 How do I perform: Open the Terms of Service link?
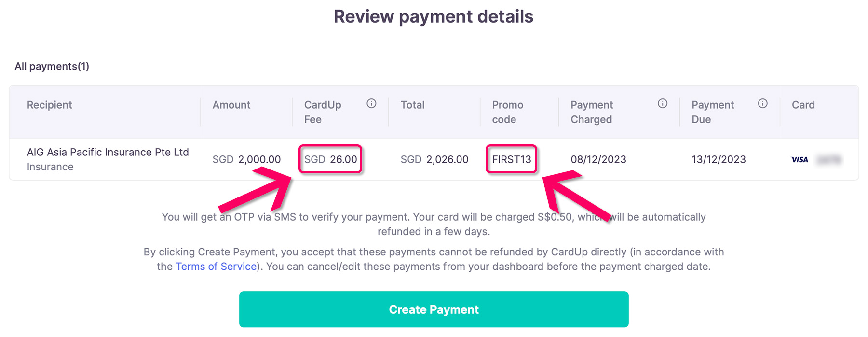click(216, 267)
